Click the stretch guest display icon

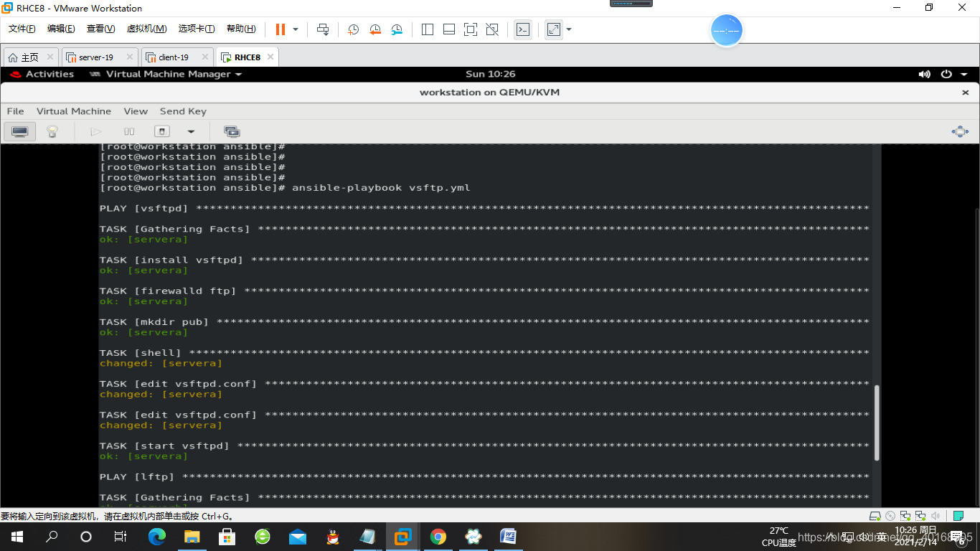(553, 29)
